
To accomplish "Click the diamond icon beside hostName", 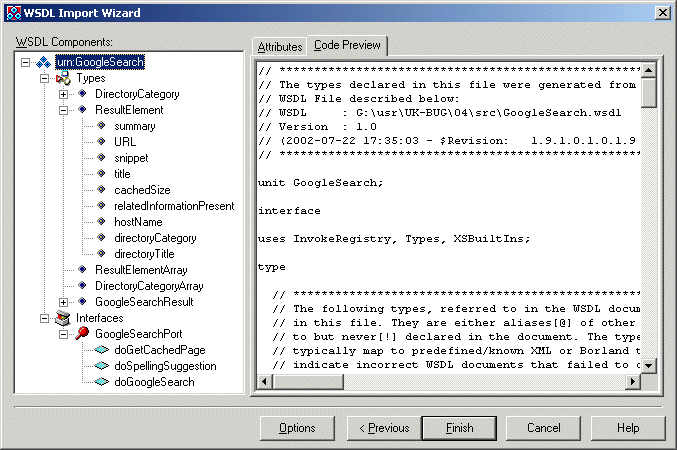I will click(101, 222).
